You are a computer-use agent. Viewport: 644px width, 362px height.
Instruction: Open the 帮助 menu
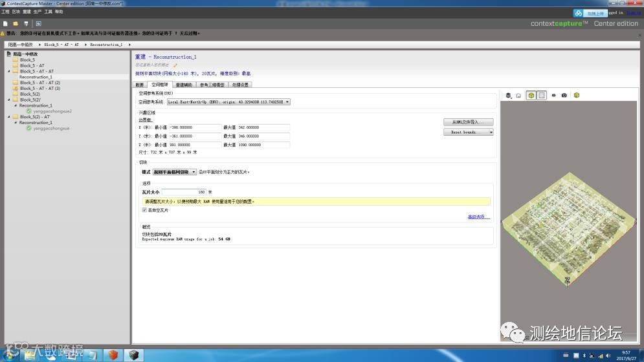click(x=59, y=12)
